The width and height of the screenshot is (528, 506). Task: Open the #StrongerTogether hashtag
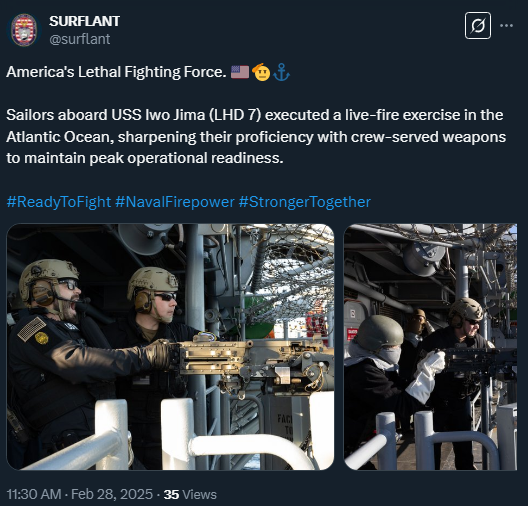pyautogui.click(x=304, y=202)
